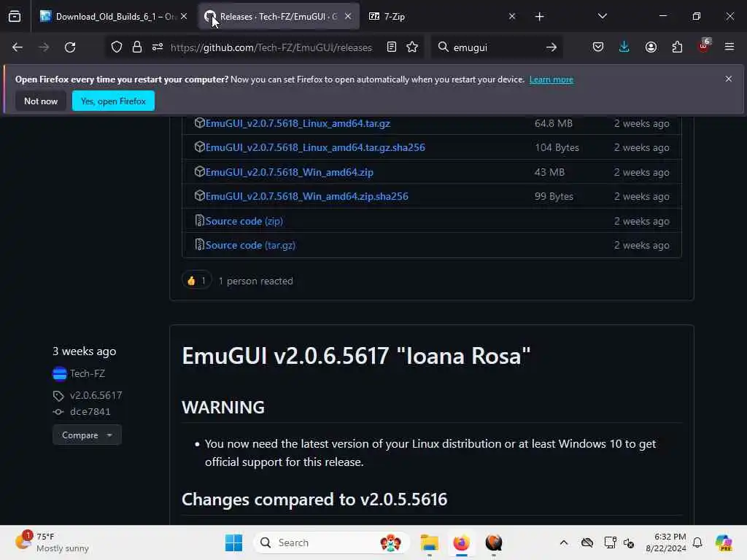Open commit dce7841
The width and height of the screenshot is (747, 560).
click(x=90, y=411)
